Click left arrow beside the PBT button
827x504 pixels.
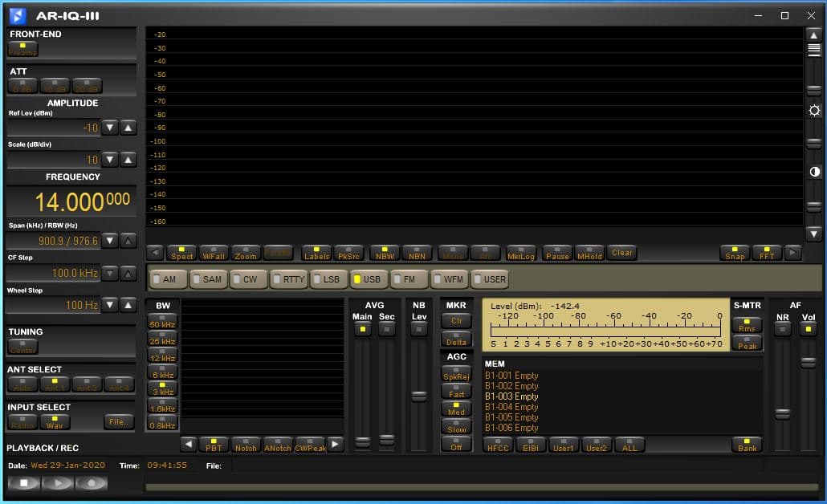point(189,444)
